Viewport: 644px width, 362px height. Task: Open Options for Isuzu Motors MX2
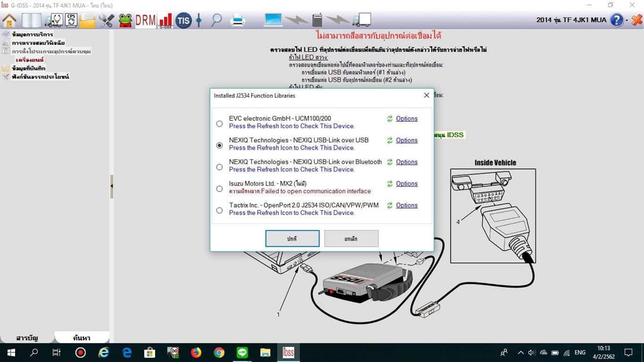406,183
